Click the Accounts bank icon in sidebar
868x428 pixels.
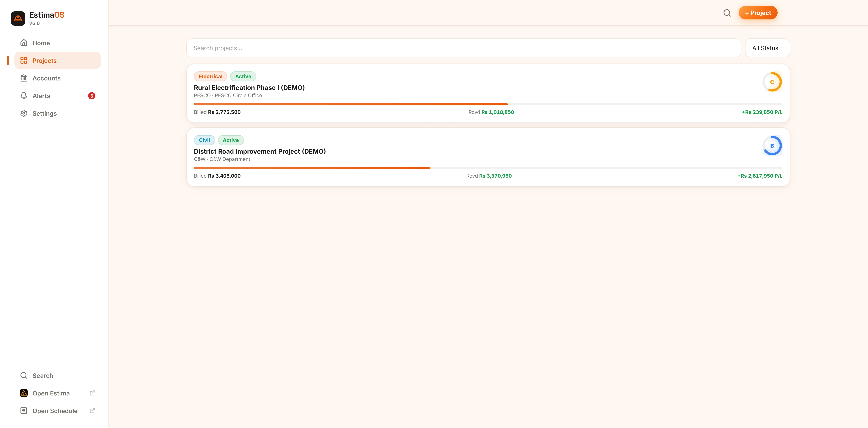[24, 78]
